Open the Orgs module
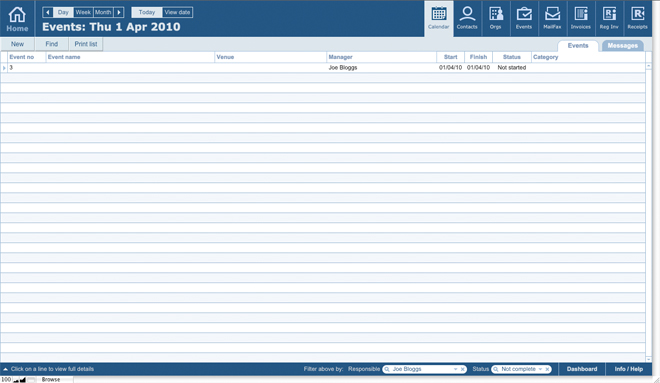 [x=495, y=19]
